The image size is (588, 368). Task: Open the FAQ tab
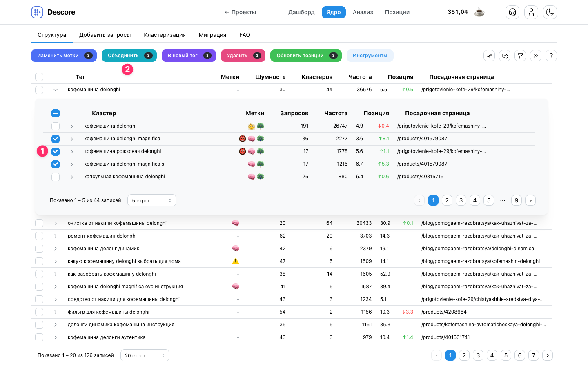tap(245, 35)
